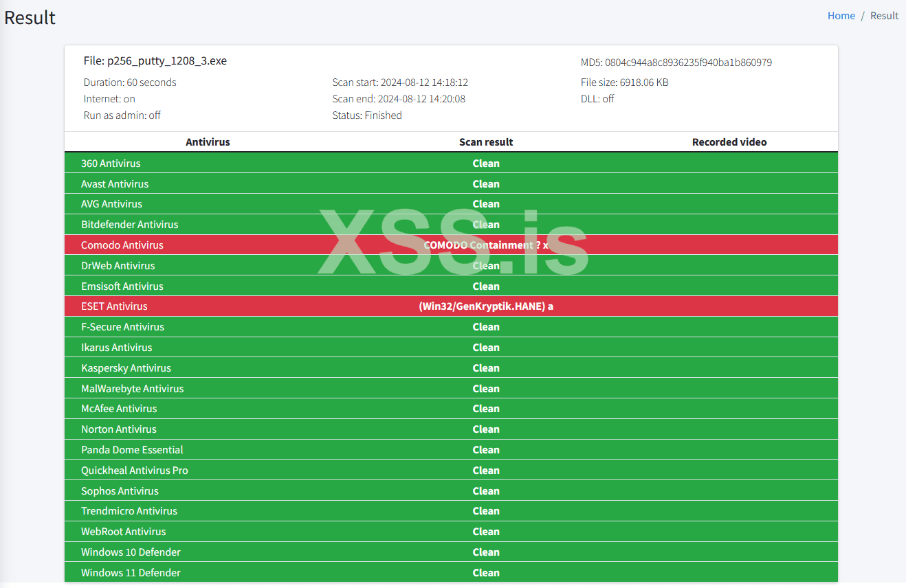Select the Bitdefender Antivirus row name
The width and height of the screenshot is (906, 588).
tap(129, 225)
